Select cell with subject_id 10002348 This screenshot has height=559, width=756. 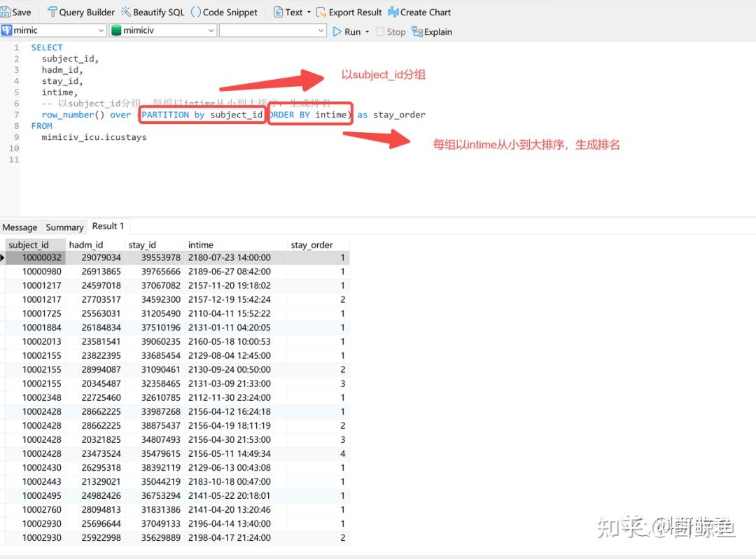pos(35,397)
